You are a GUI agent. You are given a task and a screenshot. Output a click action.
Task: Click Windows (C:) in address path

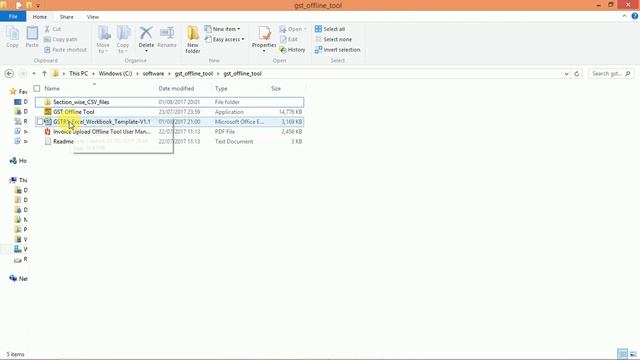115,74
